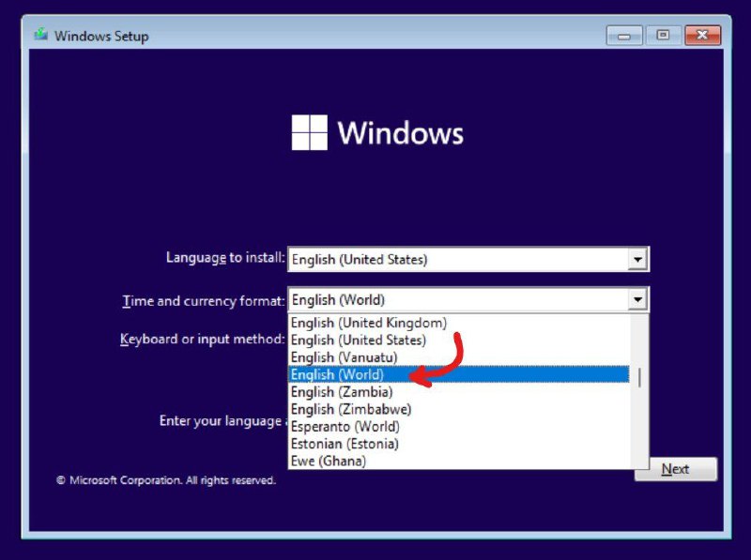Viewport: 751px width, 560px height.
Task: Close the Windows Setup window
Action: coord(702,36)
